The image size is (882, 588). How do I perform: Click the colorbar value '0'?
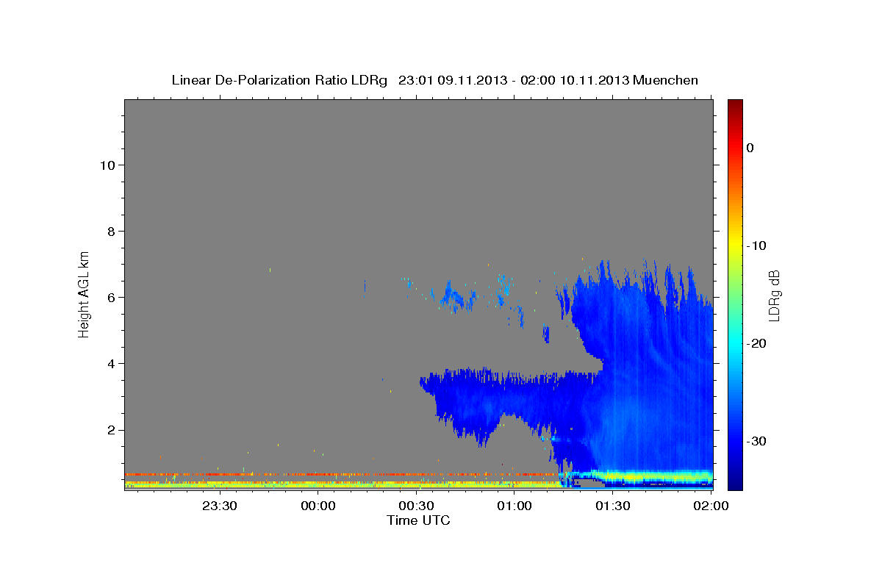(x=750, y=148)
